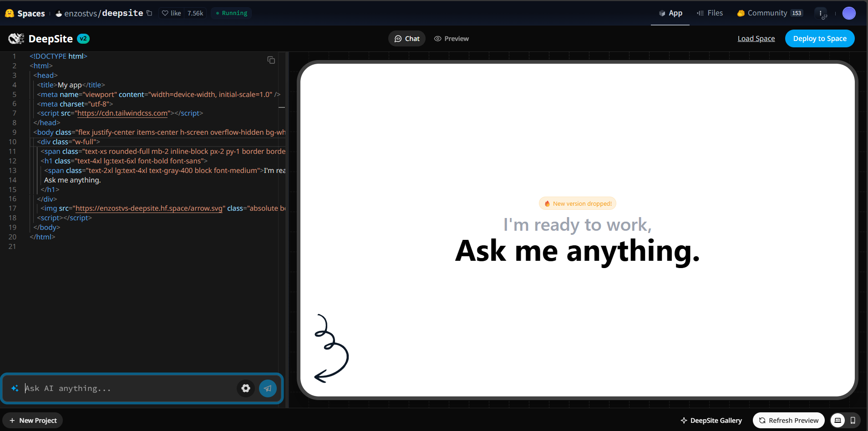Open the Load Space link
The width and height of the screenshot is (868, 431).
(756, 38)
